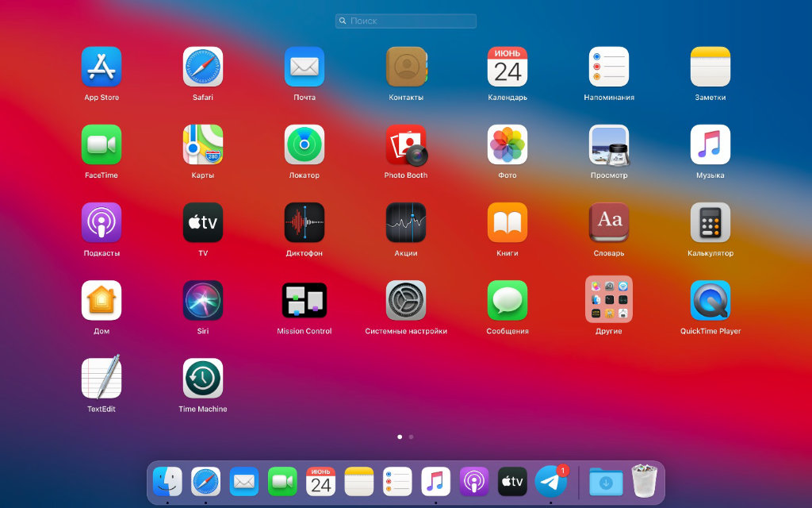Click Safari compass icon in Dock
Image resolution: width=812 pixels, height=508 pixels.
tap(205, 482)
